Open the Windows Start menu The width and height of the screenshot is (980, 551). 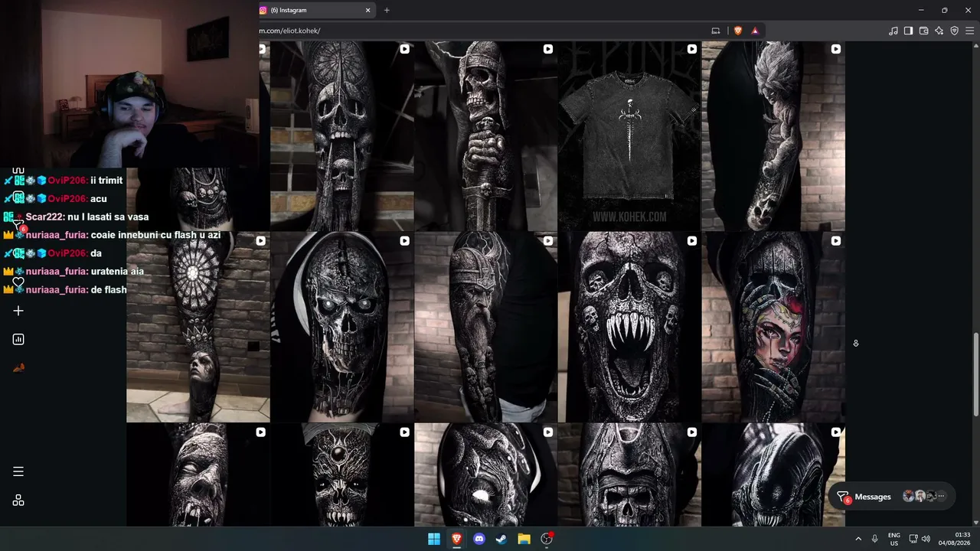434,539
